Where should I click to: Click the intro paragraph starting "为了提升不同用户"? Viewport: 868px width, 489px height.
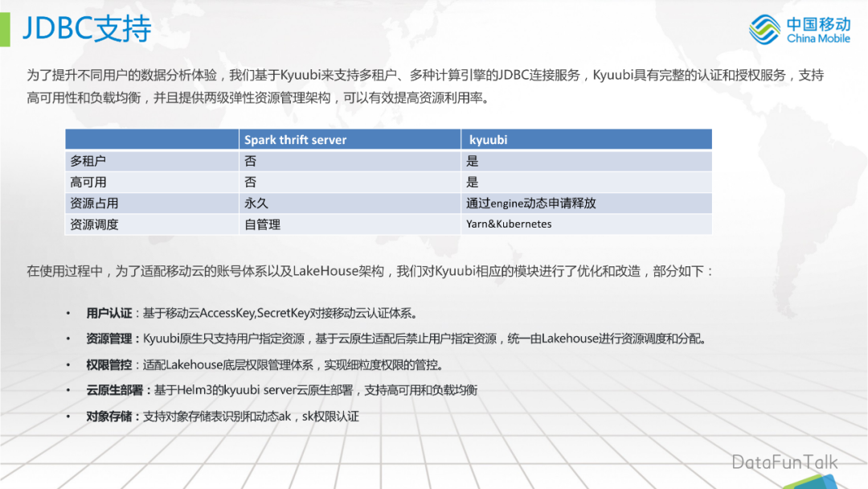(x=425, y=86)
